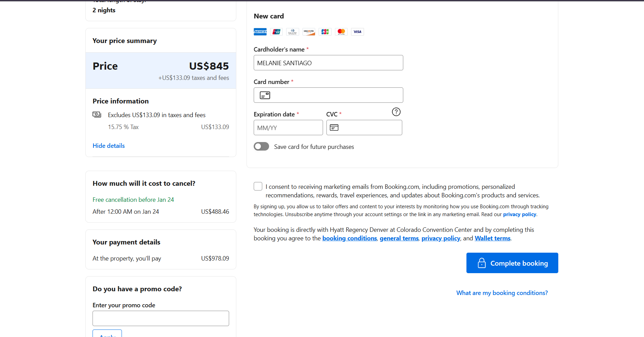644x337 pixels.
Task: Open the Wallet terms link
Action: [492, 238]
